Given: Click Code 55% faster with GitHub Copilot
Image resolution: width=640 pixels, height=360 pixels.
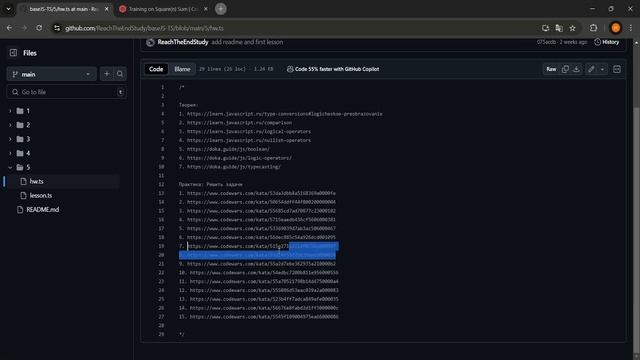Looking at the screenshot, I should (x=333, y=69).
